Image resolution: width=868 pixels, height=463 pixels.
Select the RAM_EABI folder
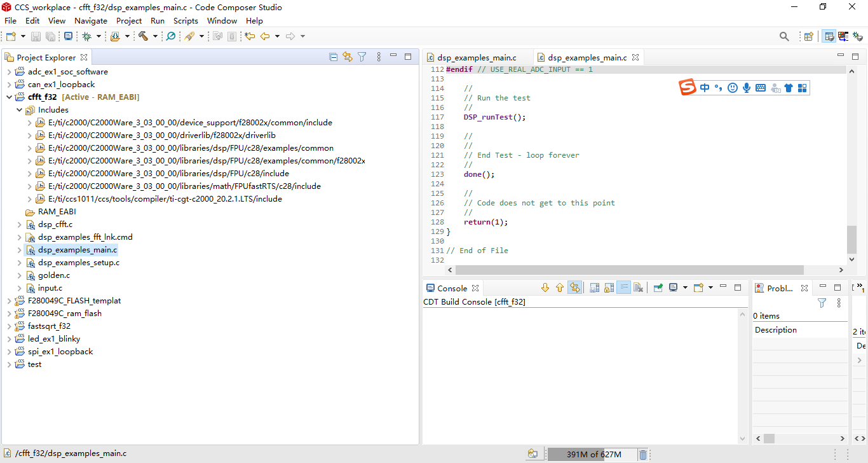point(57,212)
